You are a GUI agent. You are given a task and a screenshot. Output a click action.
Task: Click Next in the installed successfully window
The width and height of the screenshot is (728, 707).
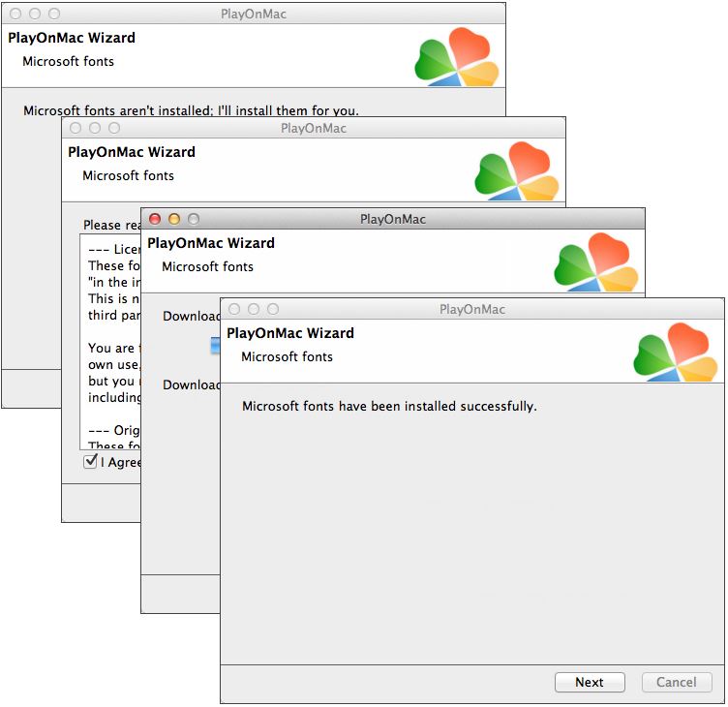590,682
